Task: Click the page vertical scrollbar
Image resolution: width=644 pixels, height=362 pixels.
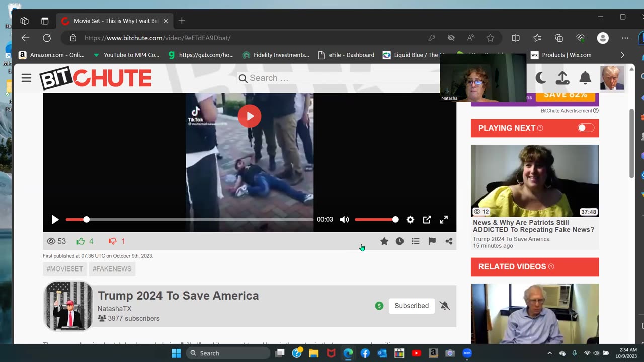Action: coord(632,143)
